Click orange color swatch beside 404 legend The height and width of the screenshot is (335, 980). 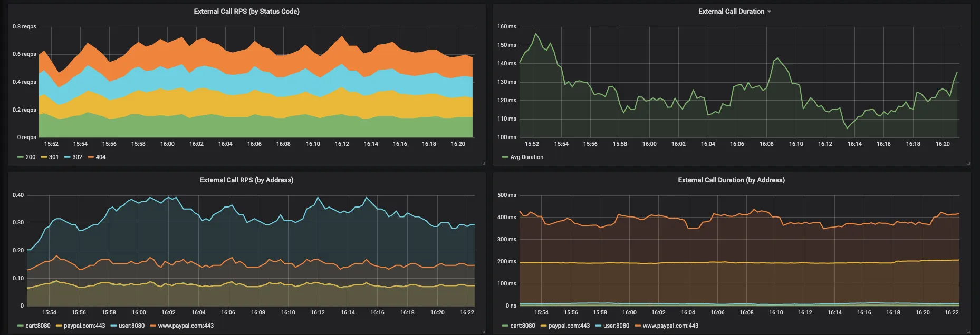point(91,157)
